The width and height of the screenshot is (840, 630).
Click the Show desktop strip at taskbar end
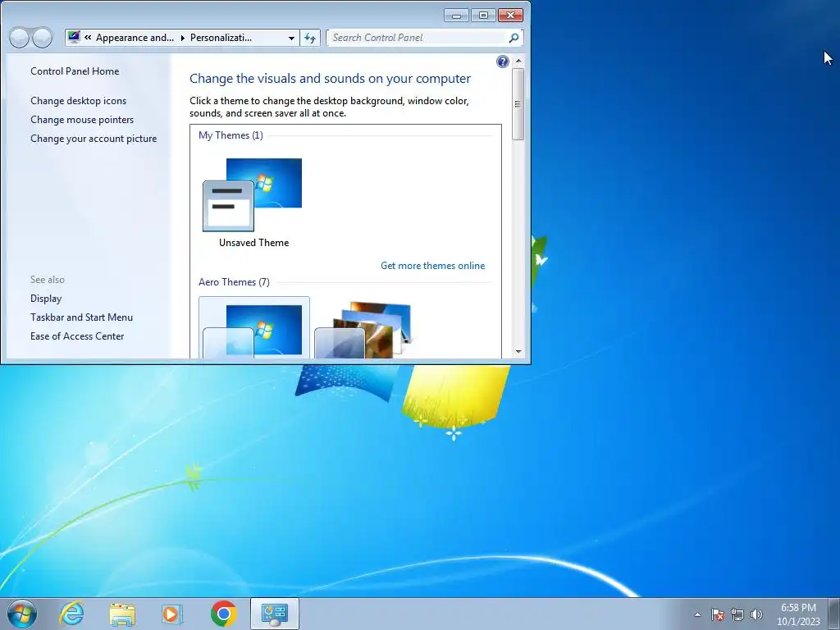pos(834,614)
